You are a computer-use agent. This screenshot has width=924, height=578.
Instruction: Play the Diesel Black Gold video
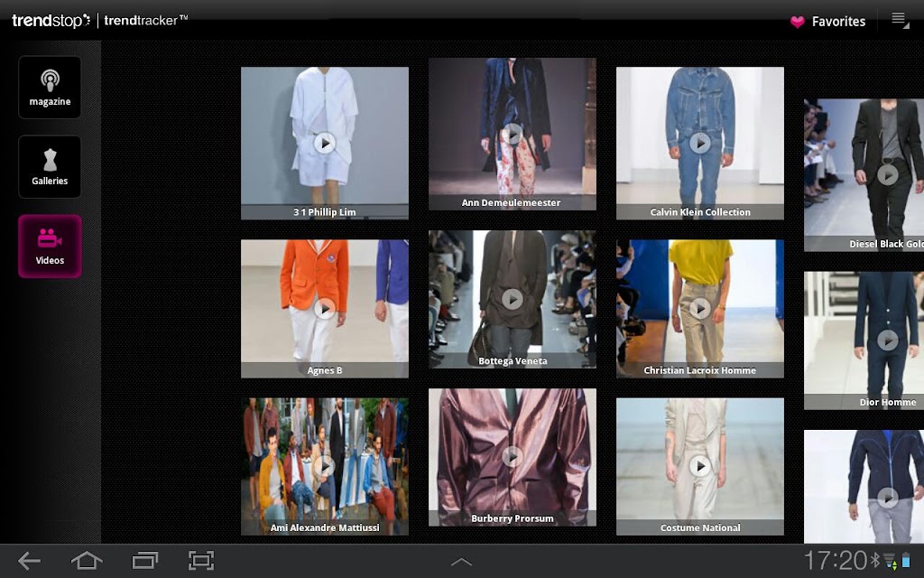click(x=888, y=175)
